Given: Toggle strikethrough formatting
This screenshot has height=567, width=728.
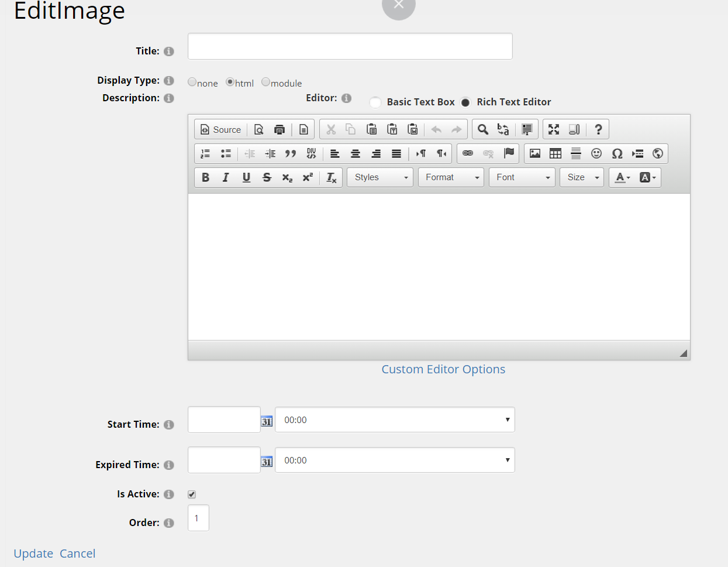Looking at the screenshot, I should tap(267, 177).
